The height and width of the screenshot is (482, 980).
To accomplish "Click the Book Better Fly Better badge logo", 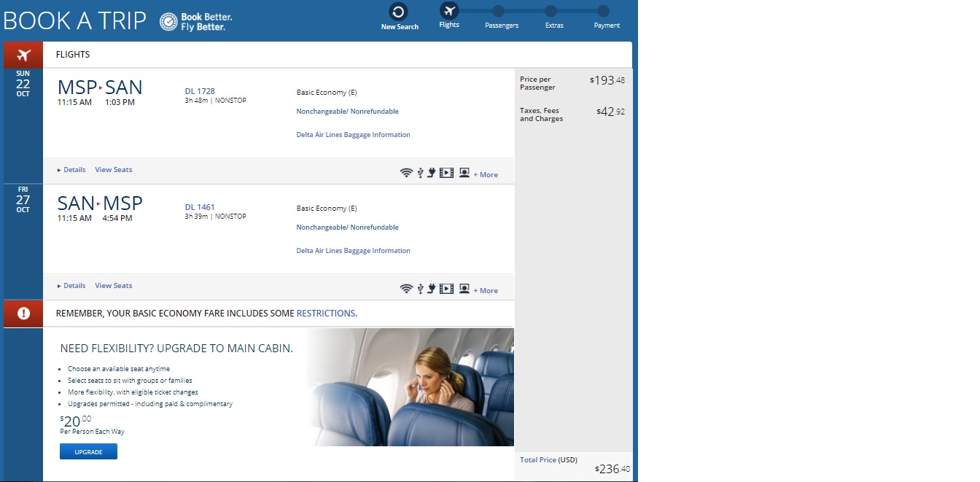I will (196, 22).
